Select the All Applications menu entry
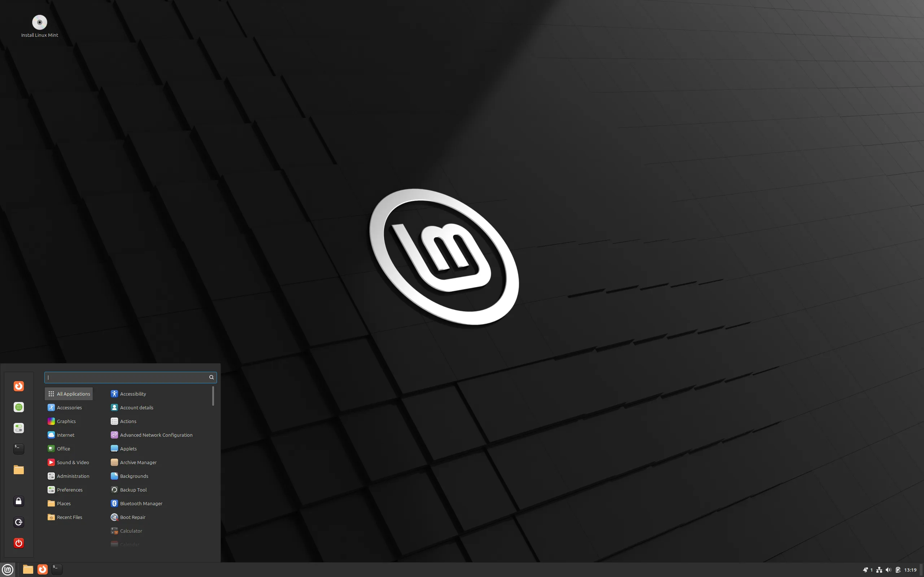The height and width of the screenshot is (577, 924). tap(68, 393)
